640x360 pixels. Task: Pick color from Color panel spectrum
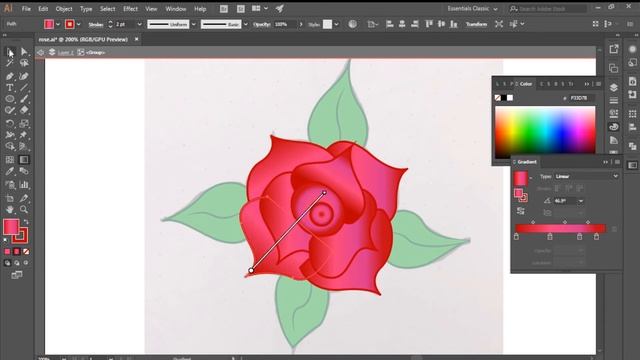point(545,133)
